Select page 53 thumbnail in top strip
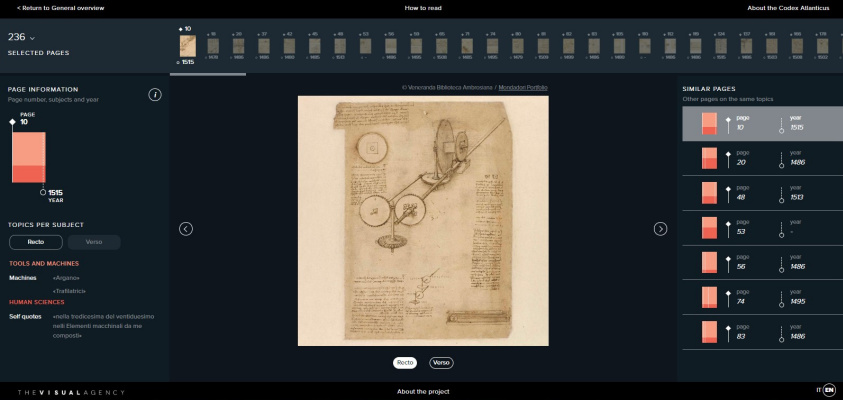Viewport: 843px width, 400px height. (x=365, y=46)
